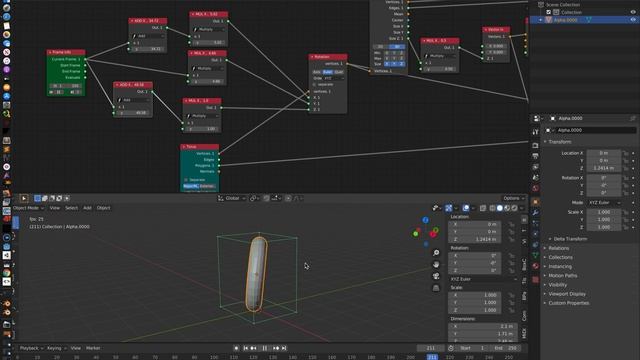Screen dimensions: 640x360
Task: Select Quat mode on the Rotation node
Action: click(338, 72)
